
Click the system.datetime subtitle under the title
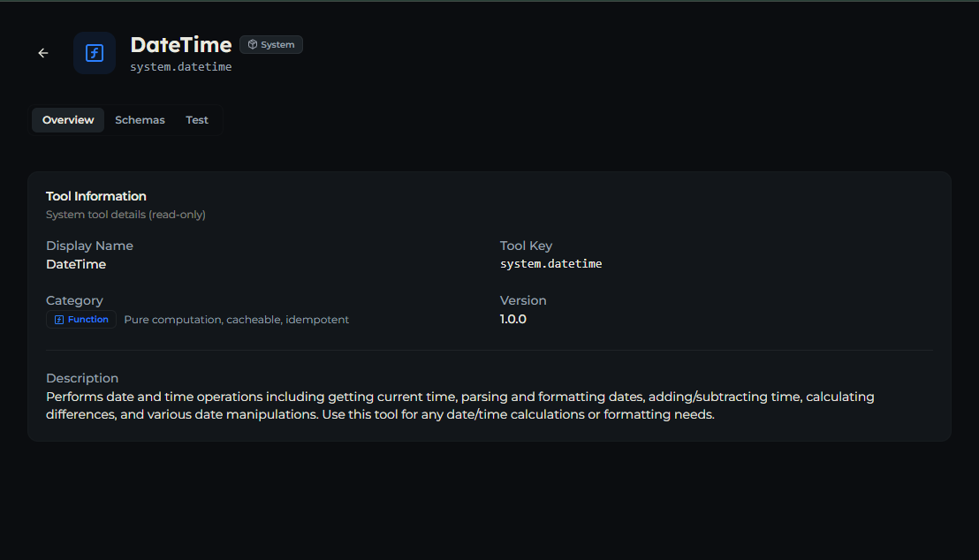[181, 67]
